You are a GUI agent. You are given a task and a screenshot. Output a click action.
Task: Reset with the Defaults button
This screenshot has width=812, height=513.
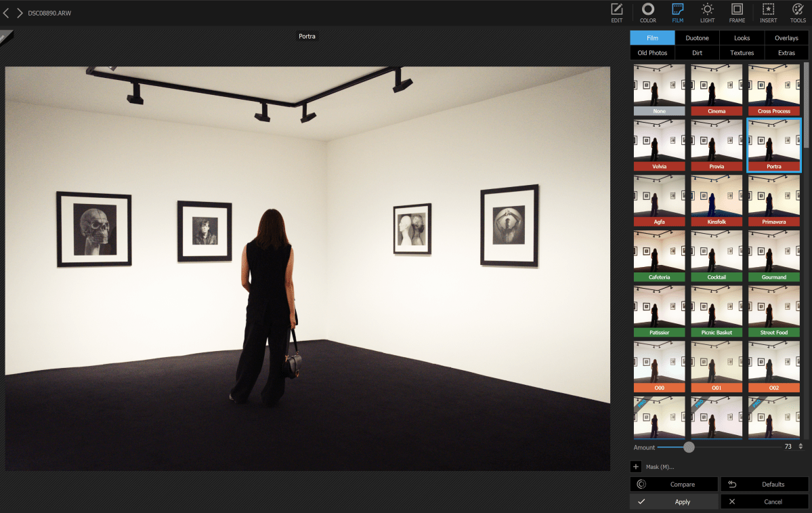765,484
